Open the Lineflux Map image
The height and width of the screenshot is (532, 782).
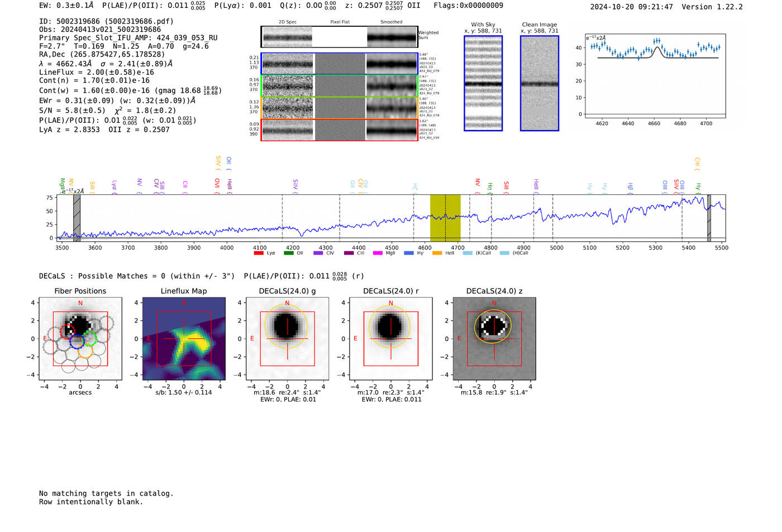click(x=184, y=339)
